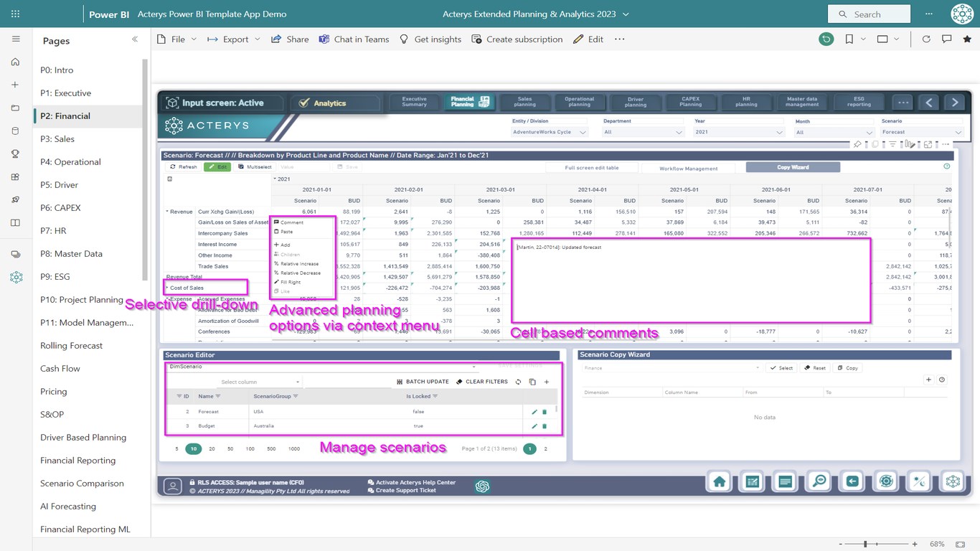980x551 pixels.
Task: Open the Learn book icon in left rail
Action: (x=15, y=222)
